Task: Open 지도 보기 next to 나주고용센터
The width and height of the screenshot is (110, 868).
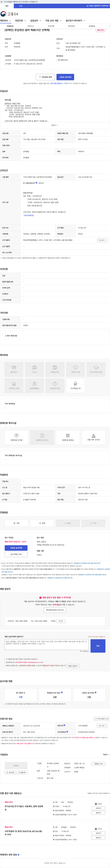Action: click(x=102, y=726)
